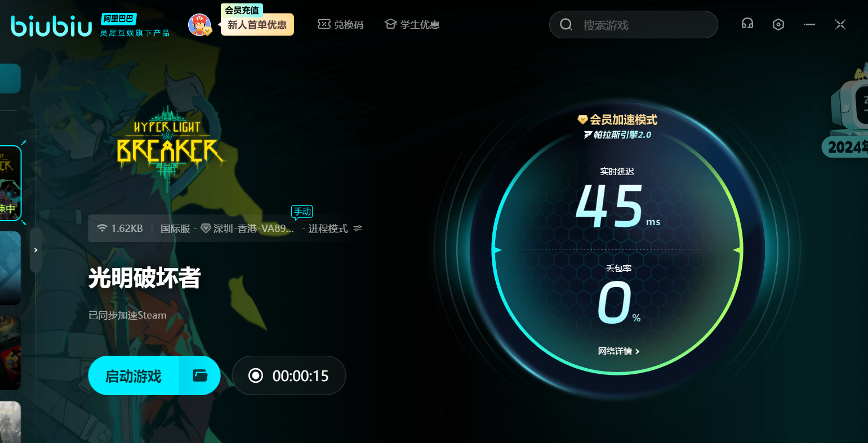Click the search magnifier icon

566,25
